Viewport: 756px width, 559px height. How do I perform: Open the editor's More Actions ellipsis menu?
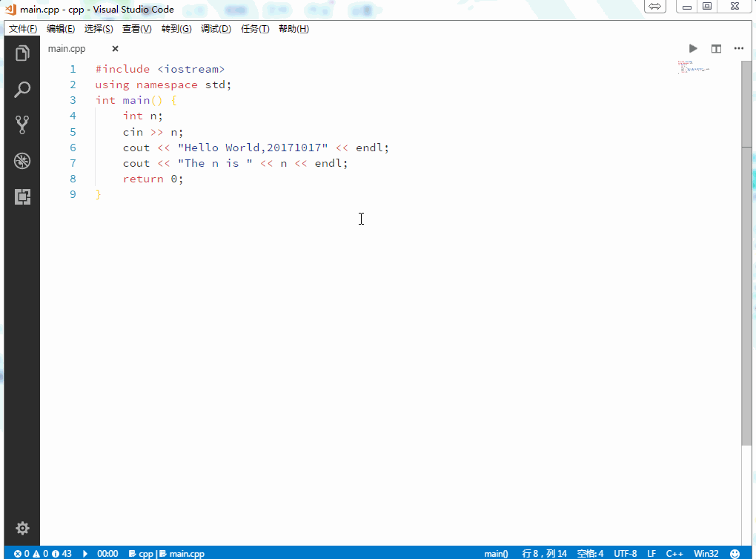pyautogui.click(x=739, y=48)
